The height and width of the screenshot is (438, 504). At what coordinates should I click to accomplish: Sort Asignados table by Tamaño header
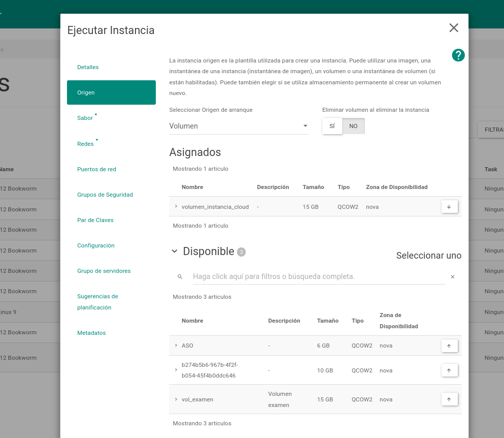coord(313,187)
